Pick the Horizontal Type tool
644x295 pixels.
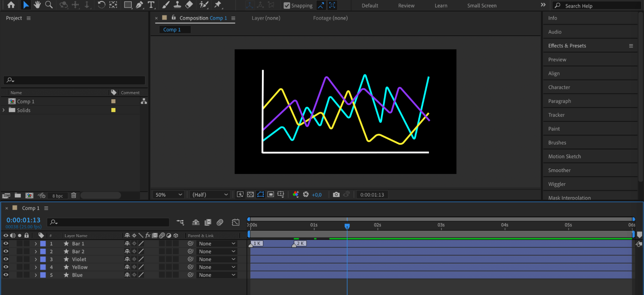click(x=151, y=5)
